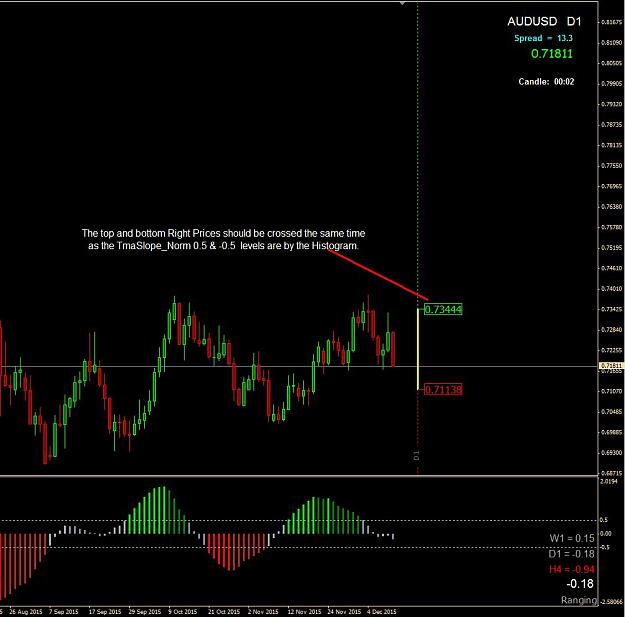Image resolution: width=625 pixels, height=617 pixels.
Task: Click the 0.79320 price axis label
Action: [612, 104]
